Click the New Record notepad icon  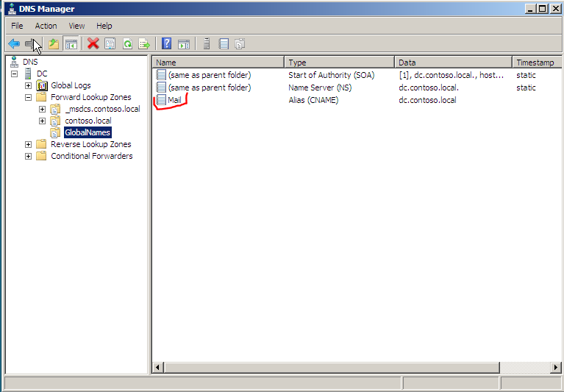pos(224,44)
